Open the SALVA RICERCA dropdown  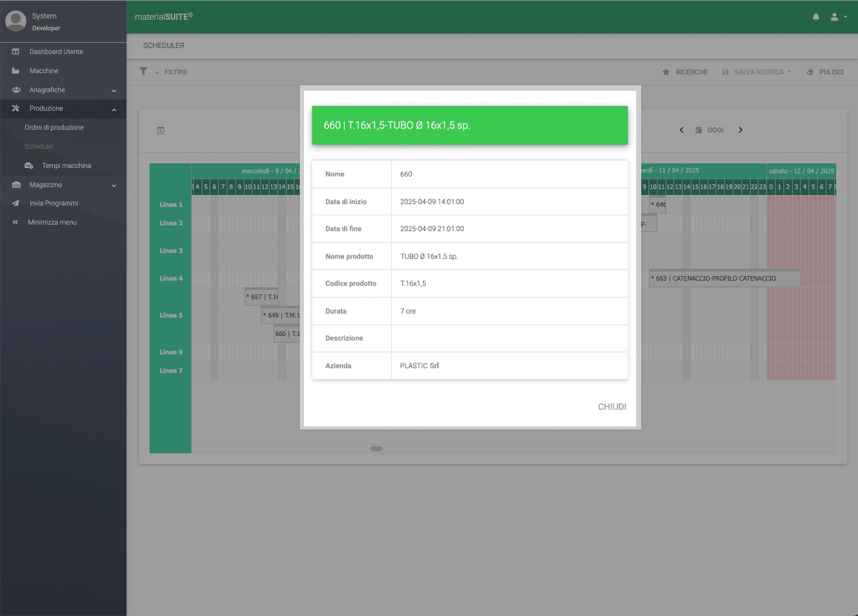pyautogui.click(x=757, y=72)
